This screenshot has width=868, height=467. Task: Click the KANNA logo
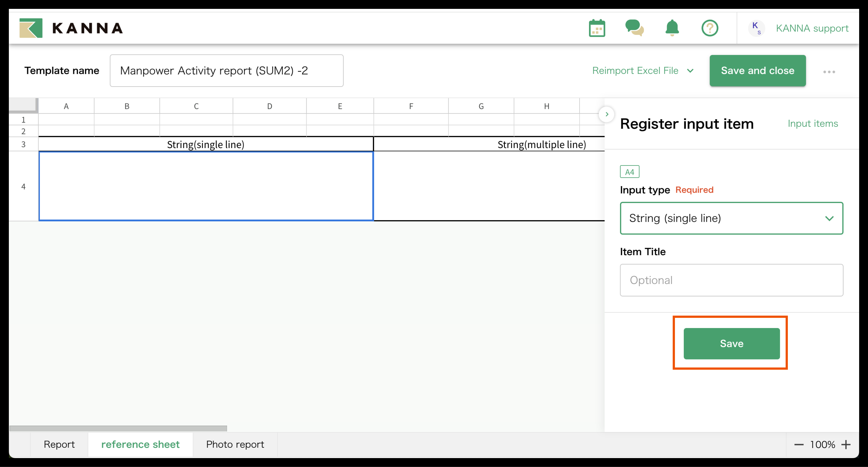pyautogui.click(x=71, y=28)
